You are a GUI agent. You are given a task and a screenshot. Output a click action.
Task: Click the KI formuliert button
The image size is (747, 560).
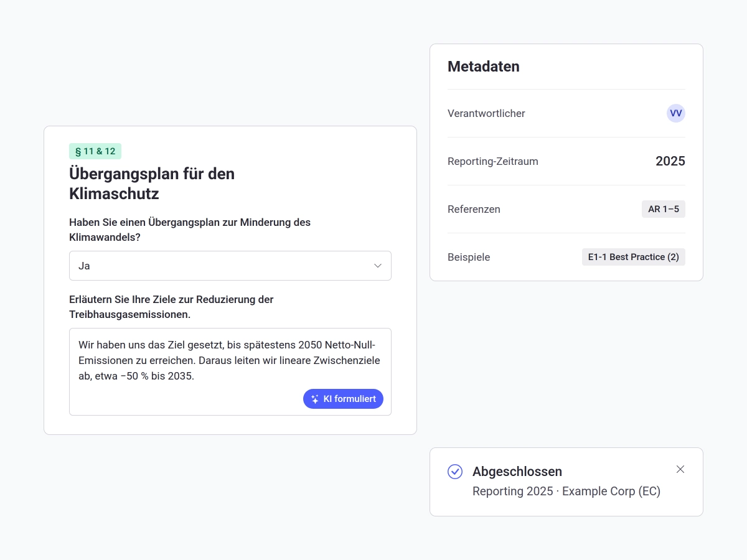point(343,399)
